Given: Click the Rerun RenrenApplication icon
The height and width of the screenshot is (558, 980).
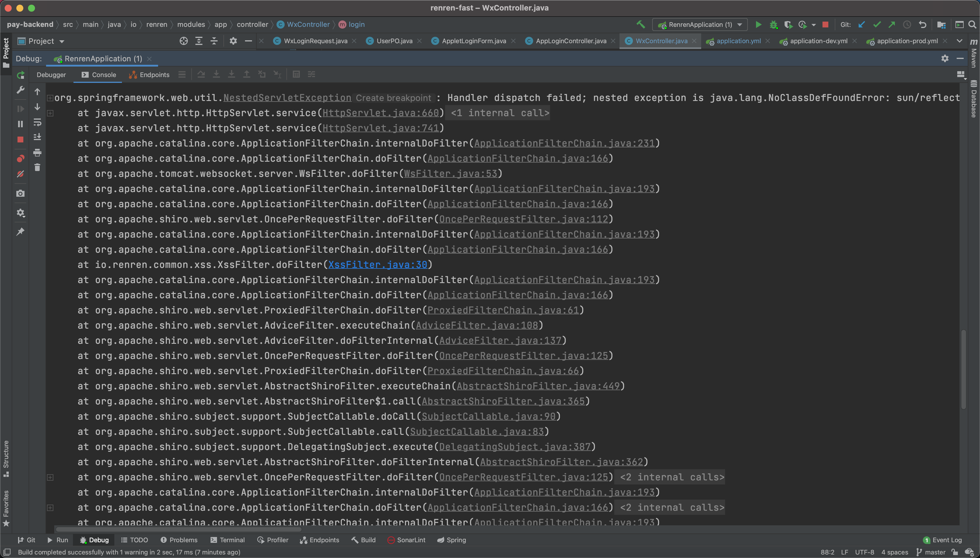Looking at the screenshot, I should tap(21, 75).
